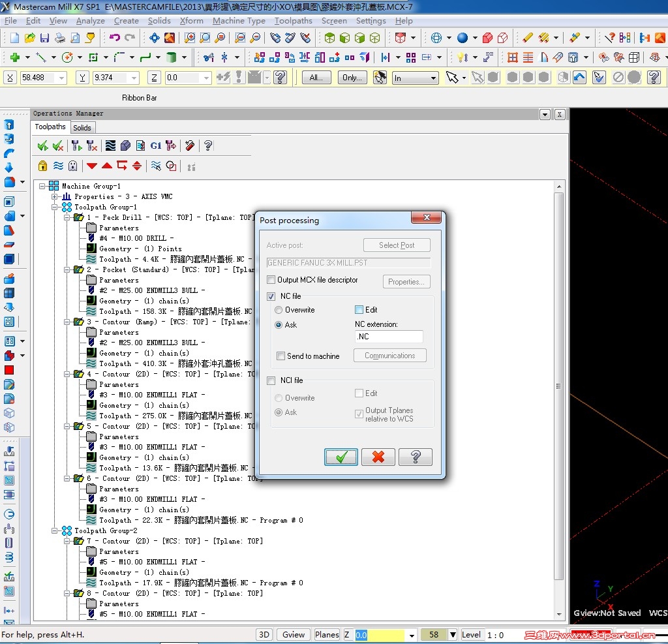Click the Backplot selected operations icon
The width and height of the screenshot is (668, 644).
[x=110, y=146]
